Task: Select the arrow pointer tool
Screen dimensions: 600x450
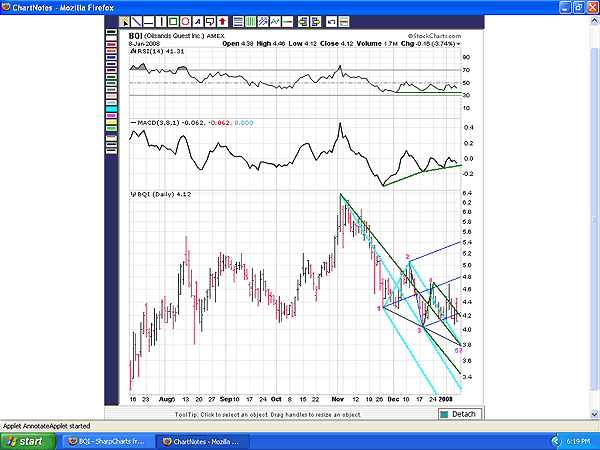Action: point(124,20)
